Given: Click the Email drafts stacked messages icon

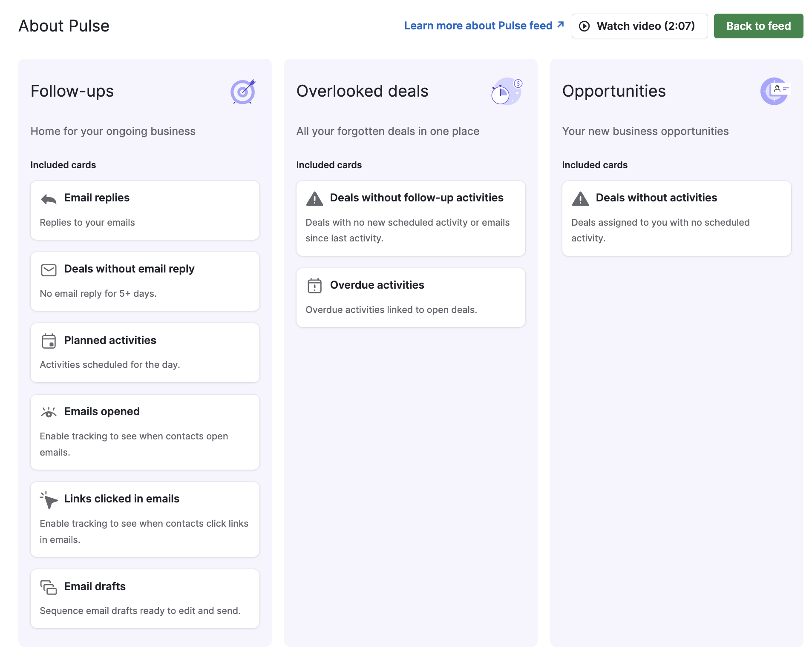Looking at the screenshot, I should 49,587.
